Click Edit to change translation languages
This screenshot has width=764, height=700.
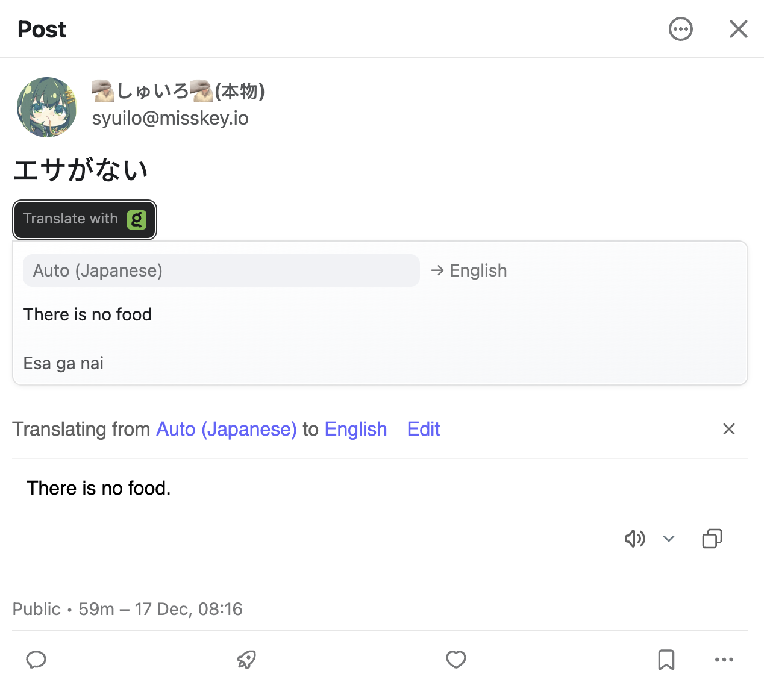(x=424, y=429)
